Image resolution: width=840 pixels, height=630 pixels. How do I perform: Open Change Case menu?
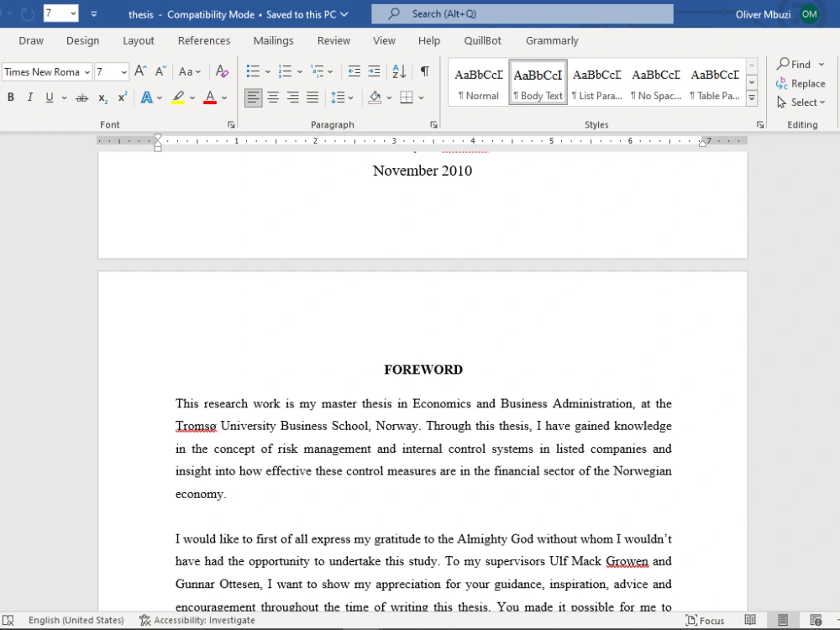[190, 71]
